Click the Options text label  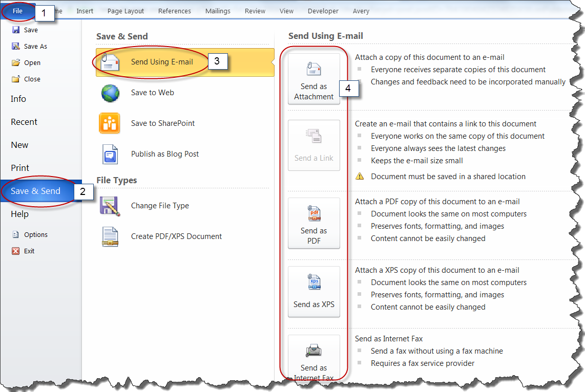36,235
